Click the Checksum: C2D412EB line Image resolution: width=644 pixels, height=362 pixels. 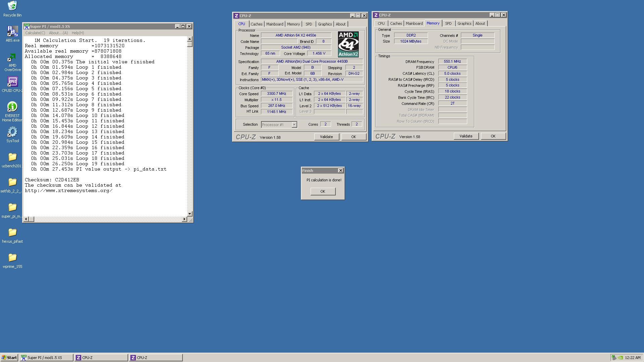52,180
